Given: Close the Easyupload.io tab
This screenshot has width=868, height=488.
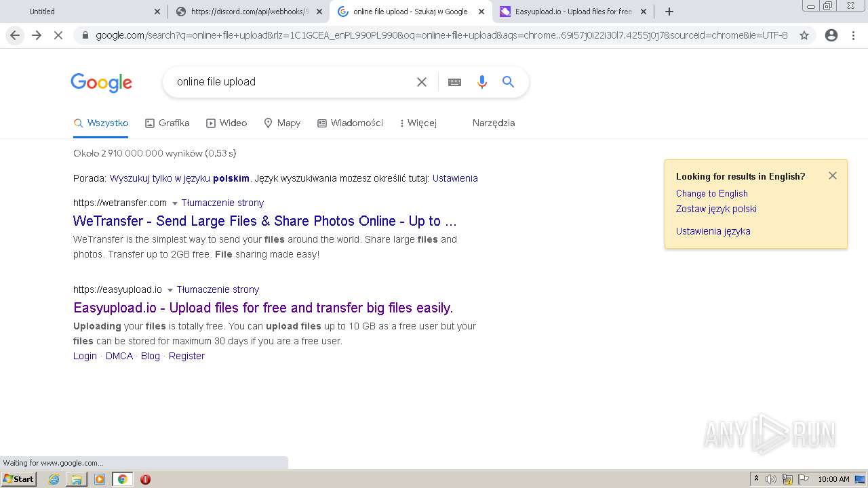Looking at the screenshot, I should (x=644, y=12).
